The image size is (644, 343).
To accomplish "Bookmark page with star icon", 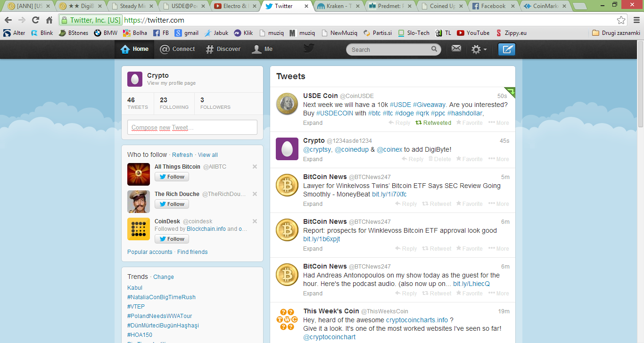I will pos(621,20).
